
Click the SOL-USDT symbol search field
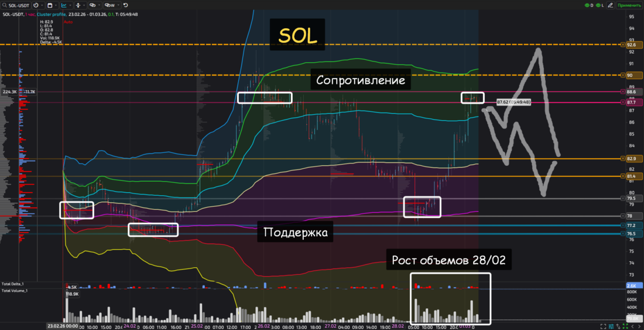16,5
